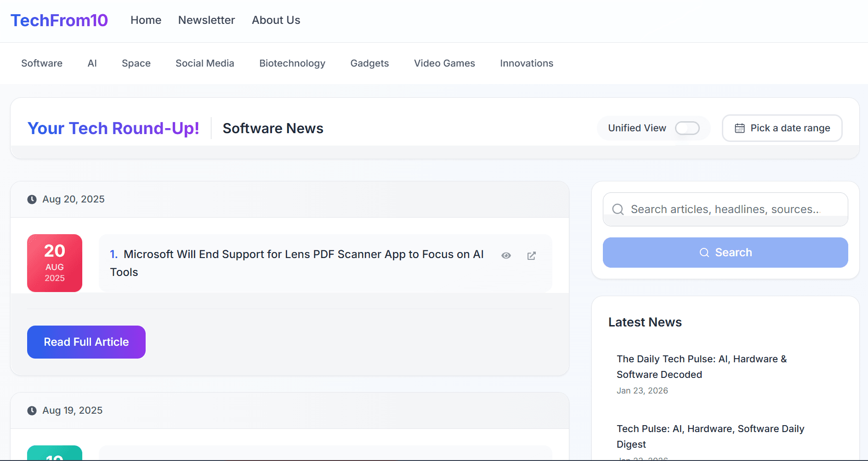Click the clock icon beside Aug 20, 2025
This screenshot has width=868, height=461.
click(32, 199)
